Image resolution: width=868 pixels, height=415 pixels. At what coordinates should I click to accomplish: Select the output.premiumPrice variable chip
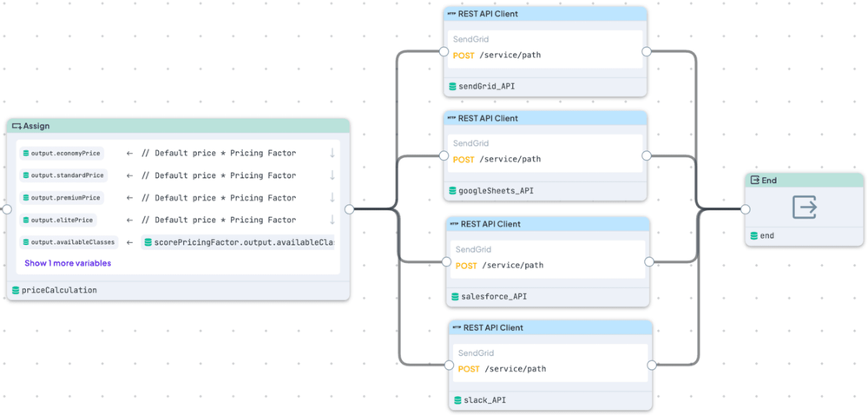(62, 198)
